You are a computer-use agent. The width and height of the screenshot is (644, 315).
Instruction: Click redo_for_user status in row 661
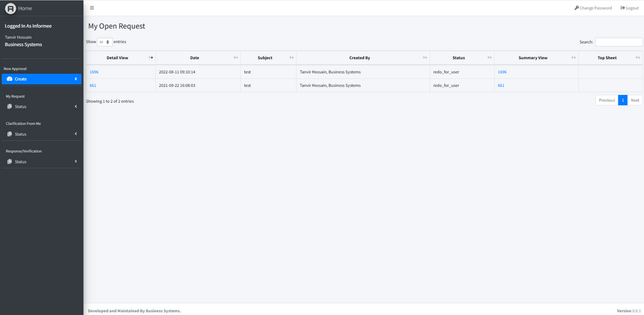click(x=446, y=85)
